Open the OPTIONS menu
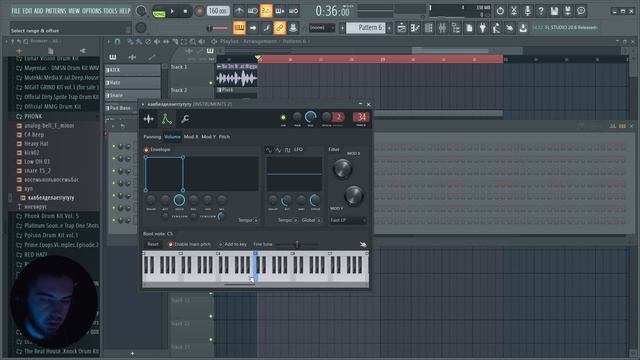The image size is (640, 360). click(91, 11)
